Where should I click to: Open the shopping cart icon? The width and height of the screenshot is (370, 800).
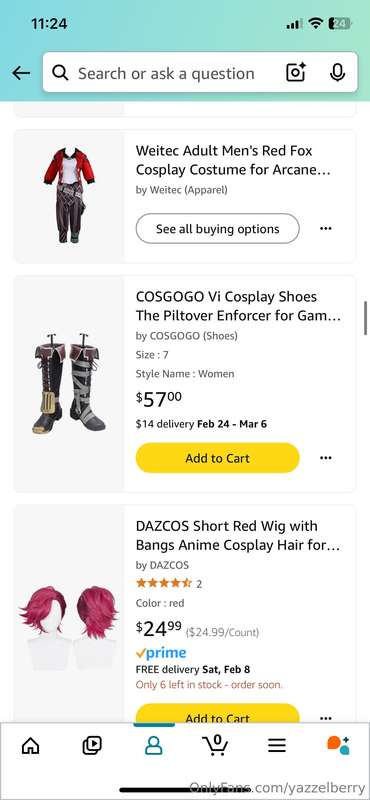pyautogui.click(x=215, y=745)
